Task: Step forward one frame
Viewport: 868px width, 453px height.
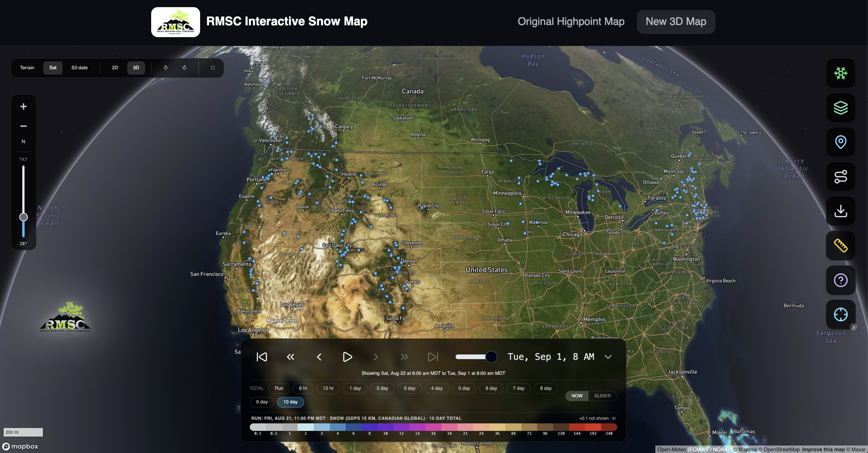Action: click(376, 357)
